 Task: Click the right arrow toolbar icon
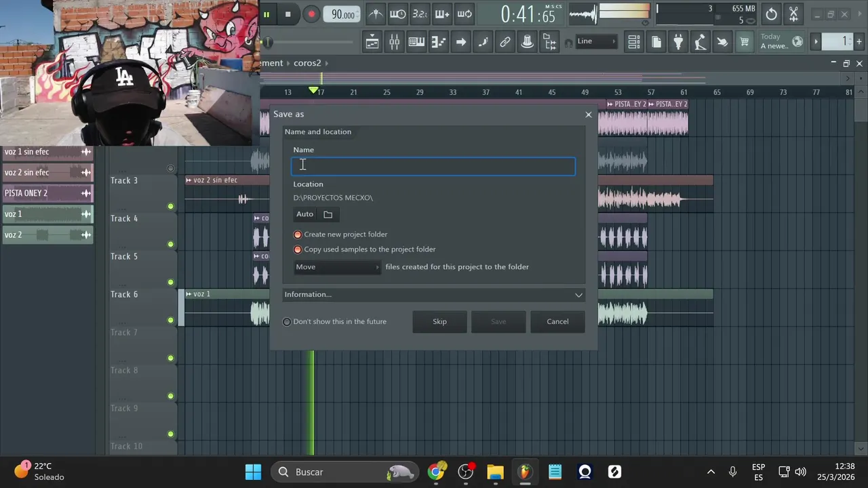click(461, 42)
